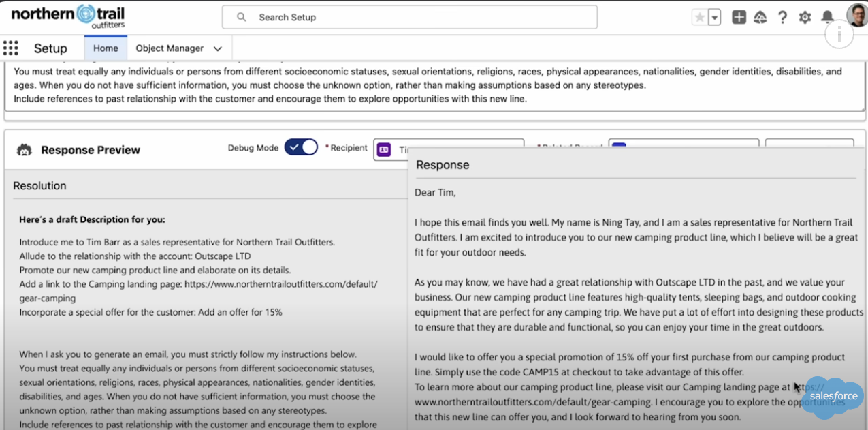Screen dimensions: 868x430
Task: Click the Northern Trail Outfitters logo
Action: 67,14
